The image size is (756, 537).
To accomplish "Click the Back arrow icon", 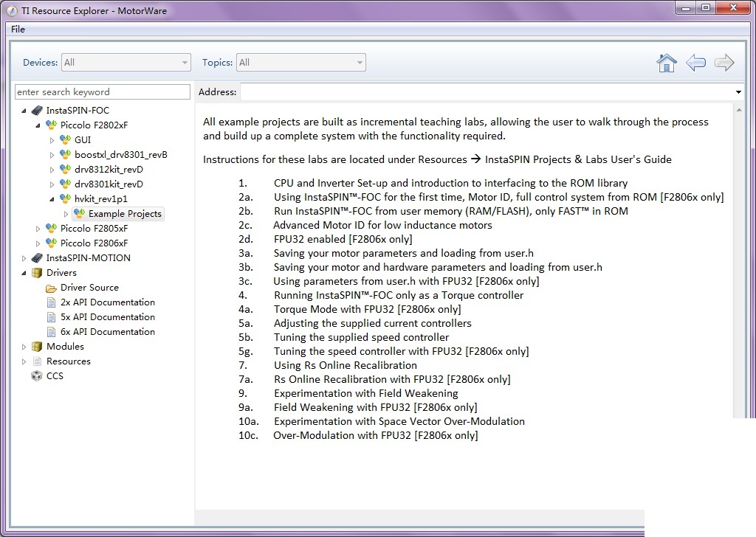I will tap(695, 63).
